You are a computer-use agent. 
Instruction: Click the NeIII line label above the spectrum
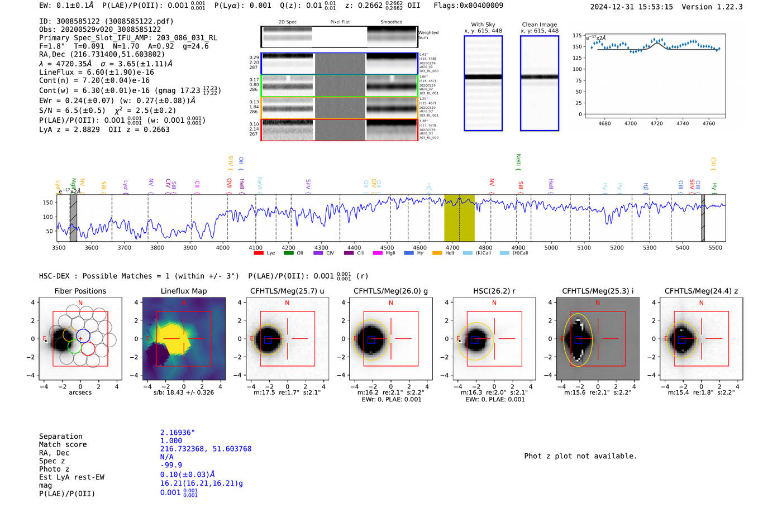(x=519, y=161)
